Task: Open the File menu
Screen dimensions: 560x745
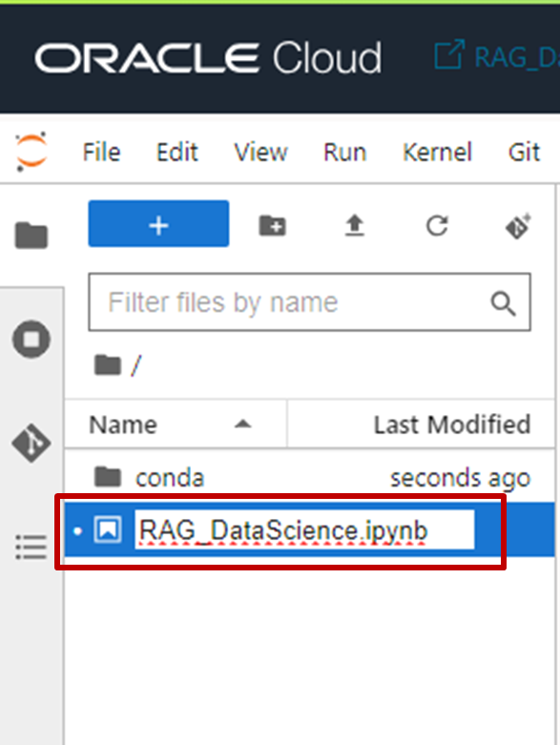Action: coord(102,153)
